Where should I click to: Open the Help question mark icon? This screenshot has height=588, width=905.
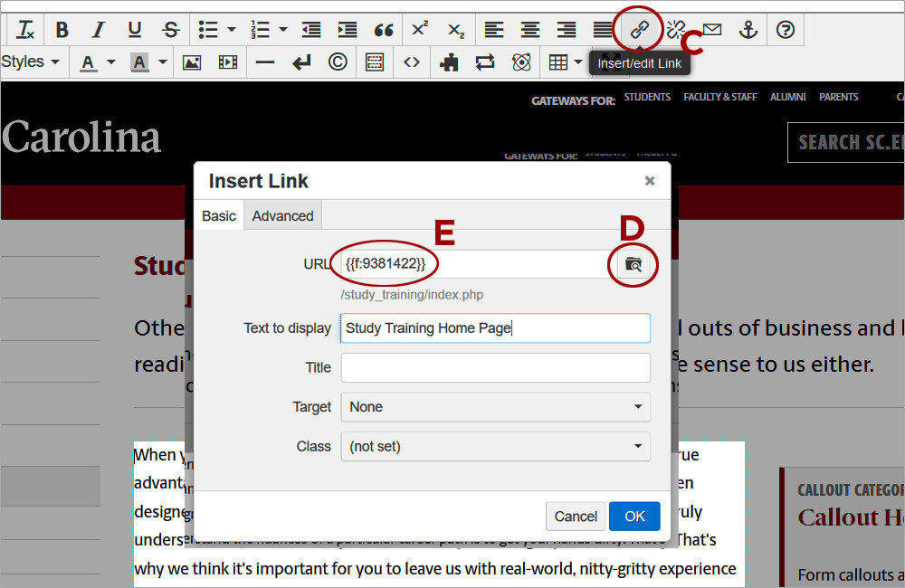point(784,29)
